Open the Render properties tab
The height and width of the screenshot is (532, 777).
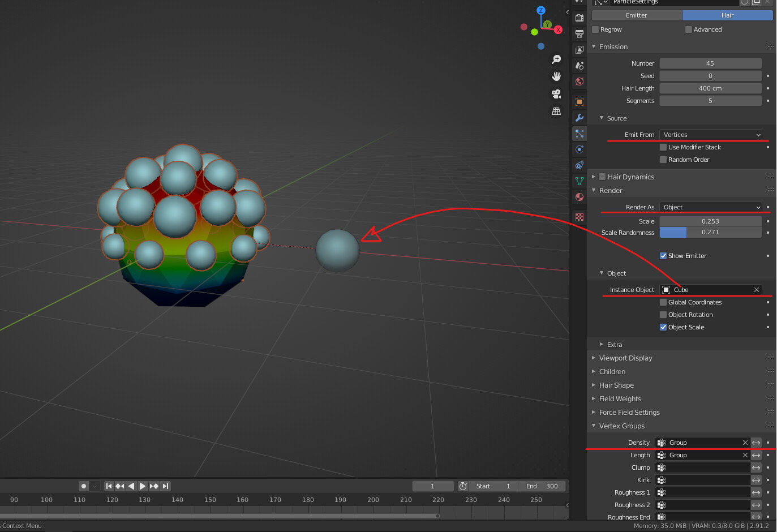pyautogui.click(x=579, y=18)
